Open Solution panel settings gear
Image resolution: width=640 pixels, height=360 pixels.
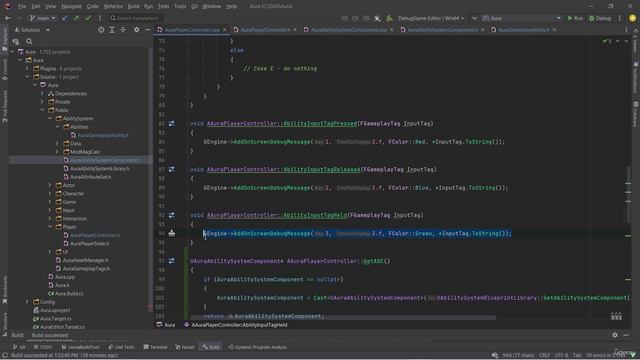pyautogui.click(x=136, y=30)
